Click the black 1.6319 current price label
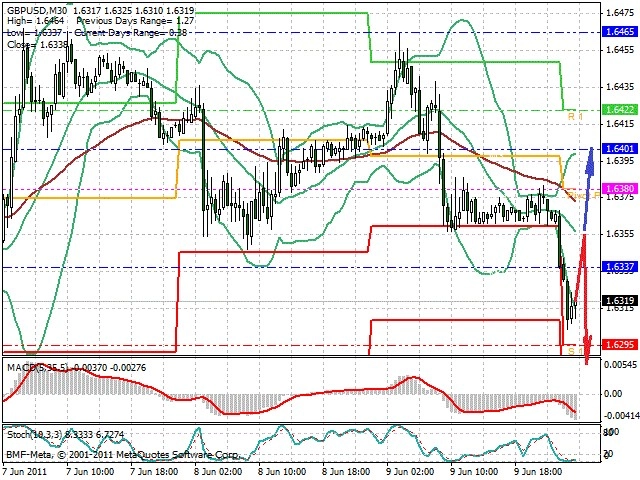640x480 pixels. [x=620, y=301]
